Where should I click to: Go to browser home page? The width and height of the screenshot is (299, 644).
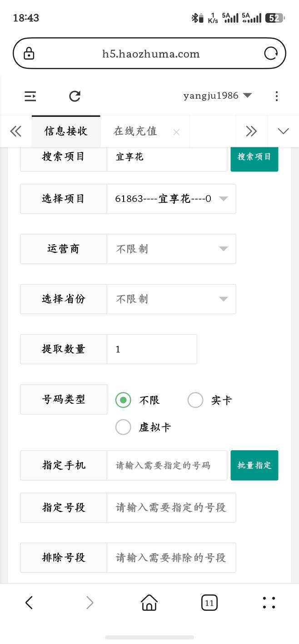pos(149,603)
